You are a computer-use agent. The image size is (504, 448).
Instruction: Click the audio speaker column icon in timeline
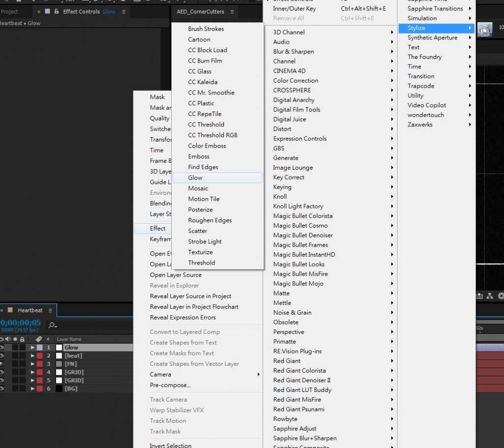click(x=7, y=339)
